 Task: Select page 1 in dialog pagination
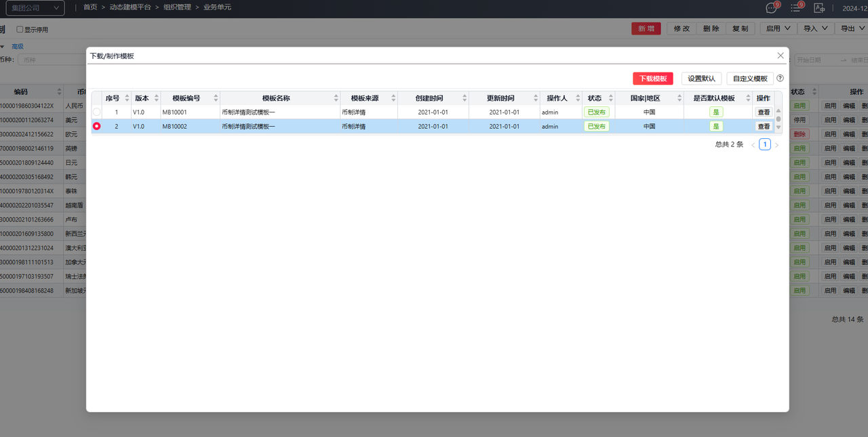764,144
